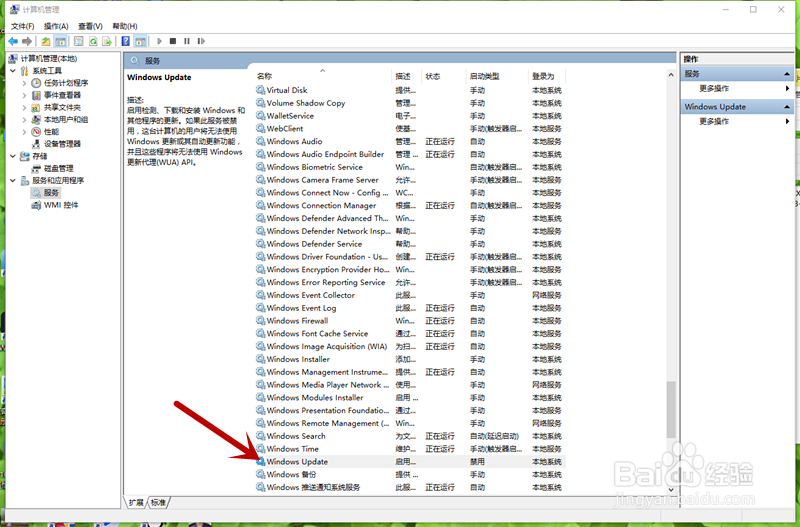The height and width of the screenshot is (527, 800).
Task: Click the services list vertical scrollbar thumb
Action: [671, 410]
